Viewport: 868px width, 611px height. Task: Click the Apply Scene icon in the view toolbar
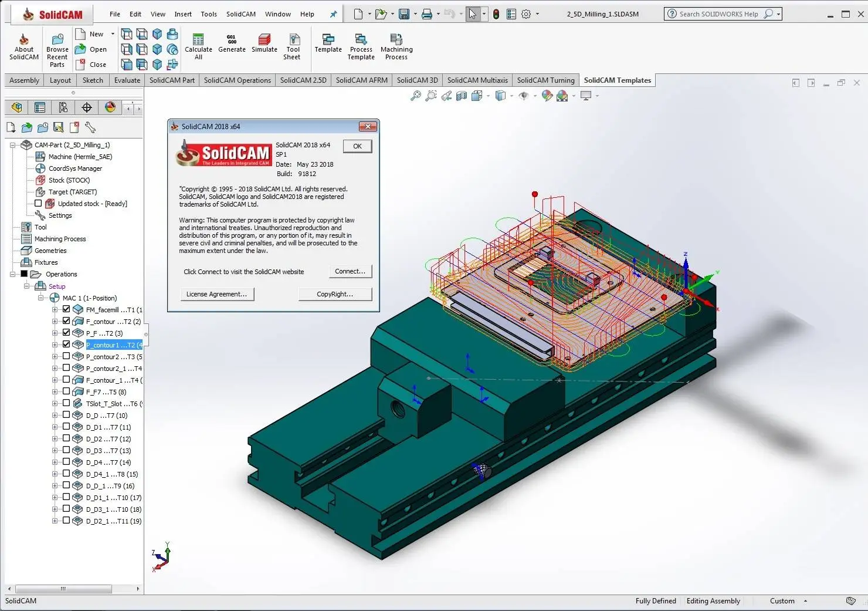tap(562, 96)
